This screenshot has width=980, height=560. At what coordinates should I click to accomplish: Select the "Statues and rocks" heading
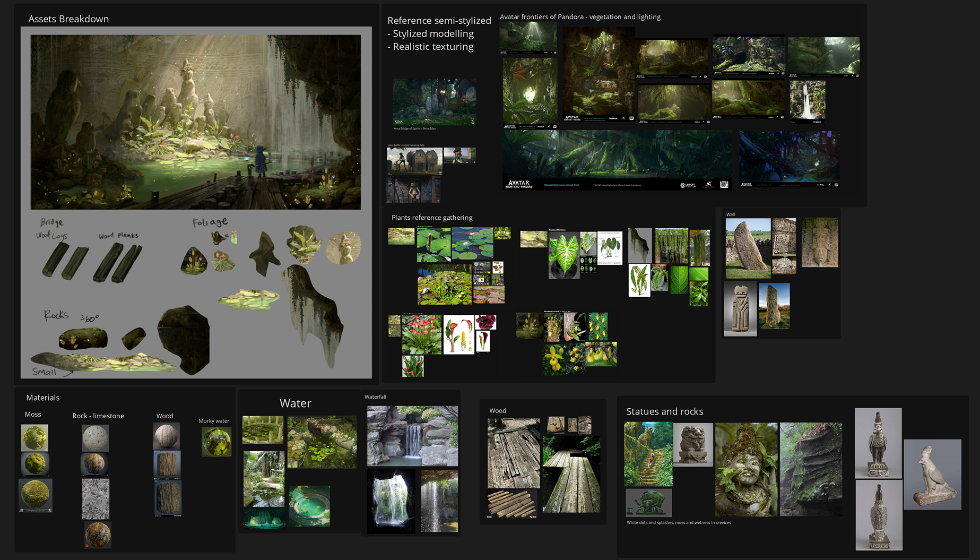click(664, 411)
